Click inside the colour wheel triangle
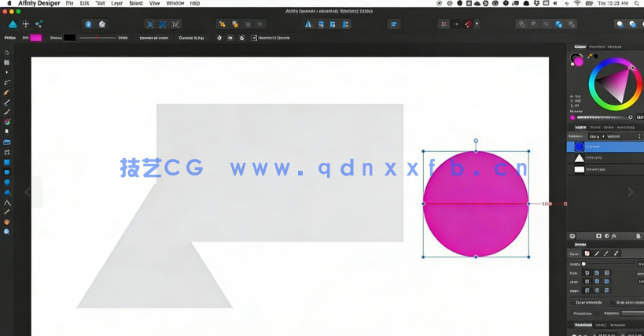Image resolution: width=644 pixels, height=336 pixels. pos(614,84)
